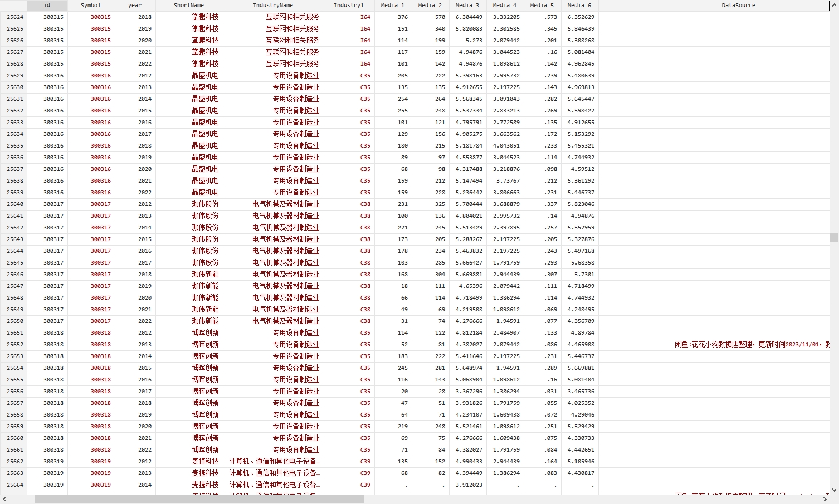Click ShortName 珈伟新能 in row 25646
Screen dimensions: 839x504
[205, 275]
